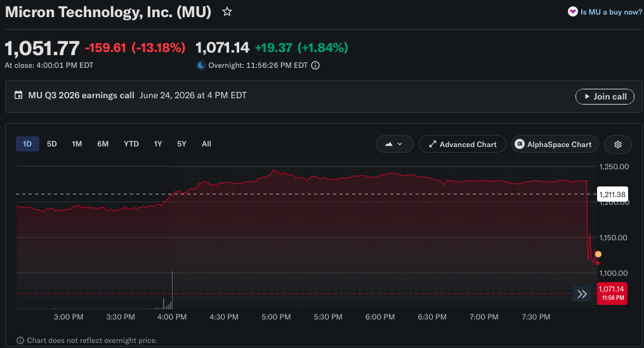Image resolution: width=644 pixels, height=348 pixels.
Task: Click the tall 4:00 PM volume bar
Action: tap(172, 290)
